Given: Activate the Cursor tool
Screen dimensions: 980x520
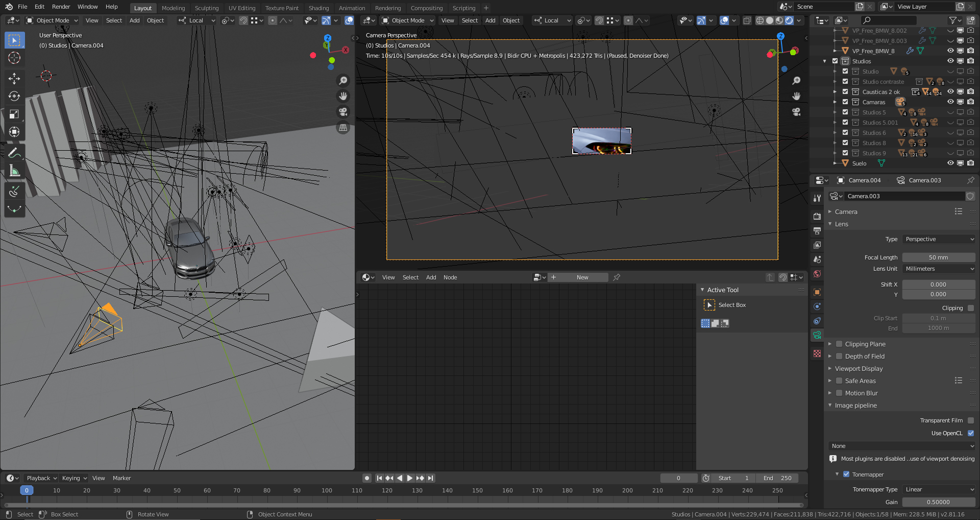Looking at the screenshot, I should [14, 58].
